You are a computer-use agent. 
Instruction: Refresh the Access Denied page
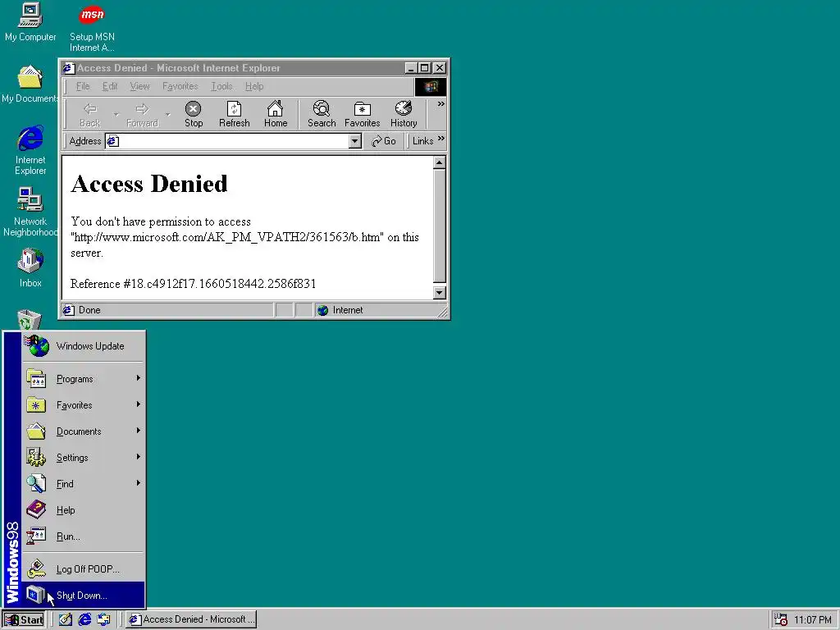[234, 115]
